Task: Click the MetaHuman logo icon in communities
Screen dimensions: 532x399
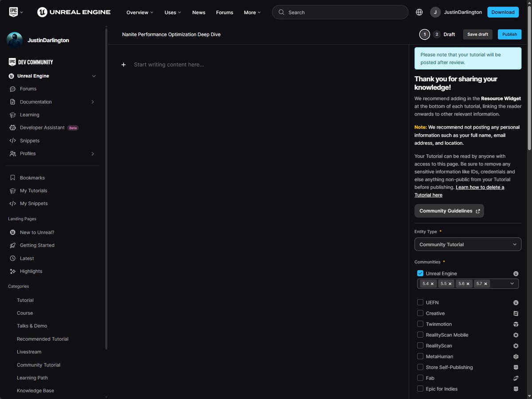Action: coord(516,356)
